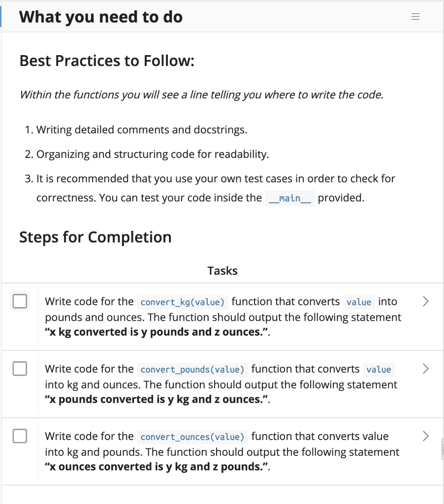Tick the convert_pounds task checkbox
Viewport: 444px width, 504px height.
pos(20,368)
